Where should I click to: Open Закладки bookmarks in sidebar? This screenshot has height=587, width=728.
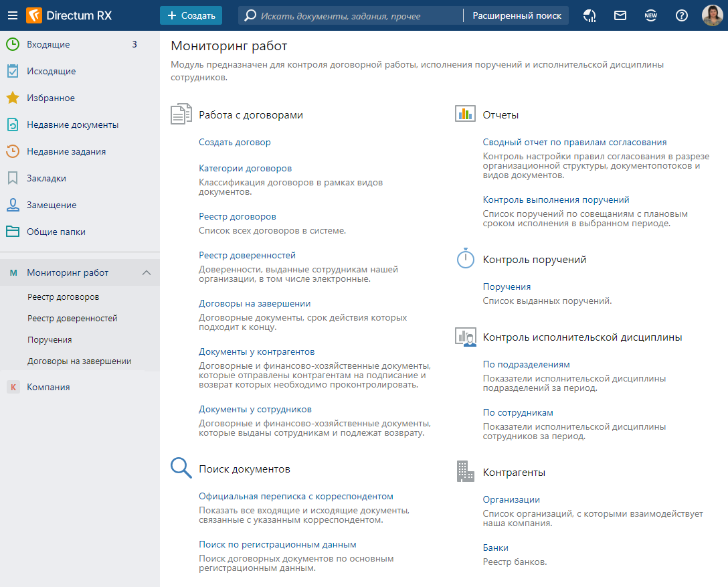click(x=46, y=179)
